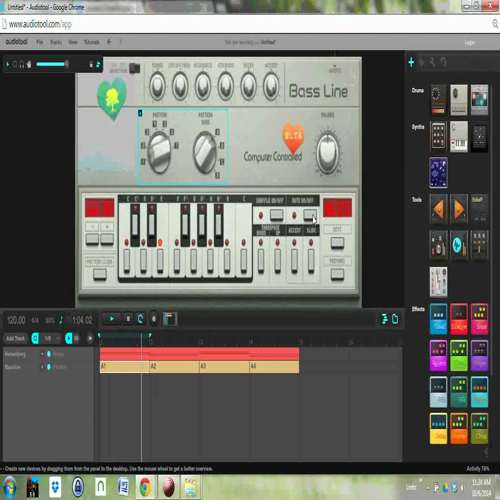Open the File menu
Viewport: 500px width, 500px height.
click(x=40, y=42)
